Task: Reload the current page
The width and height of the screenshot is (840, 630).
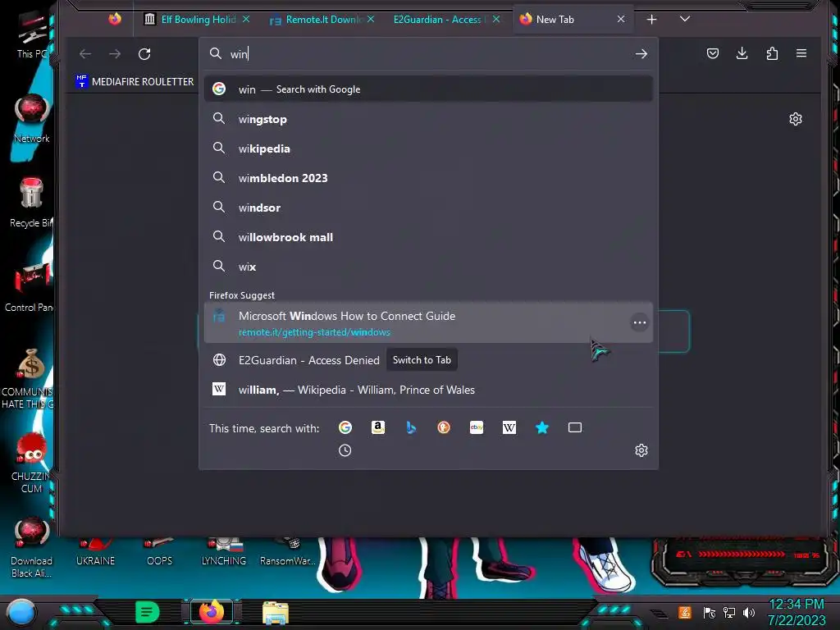Action: [144, 53]
